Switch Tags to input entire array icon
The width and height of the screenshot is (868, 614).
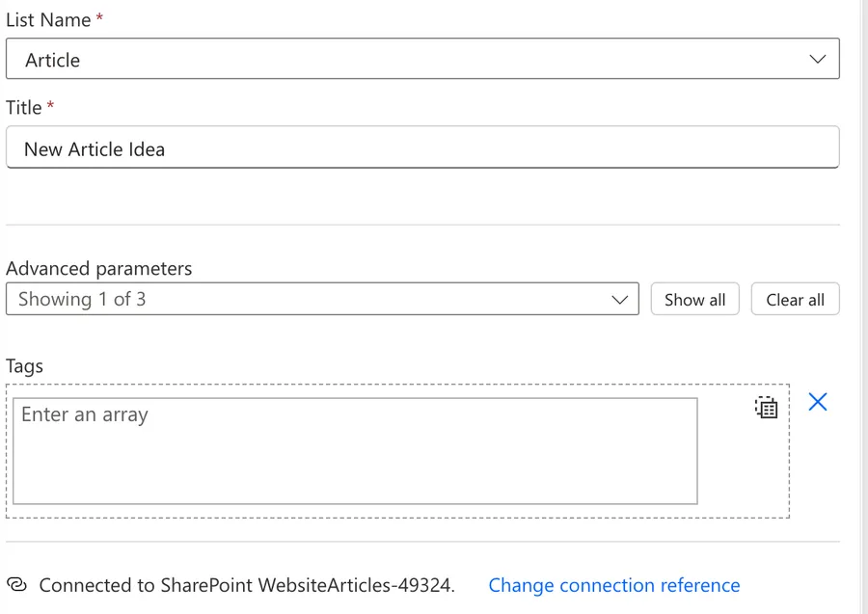[766, 407]
